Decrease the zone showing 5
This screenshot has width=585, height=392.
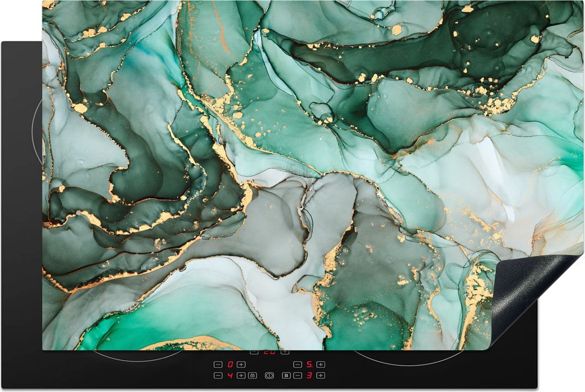tap(297, 365)
